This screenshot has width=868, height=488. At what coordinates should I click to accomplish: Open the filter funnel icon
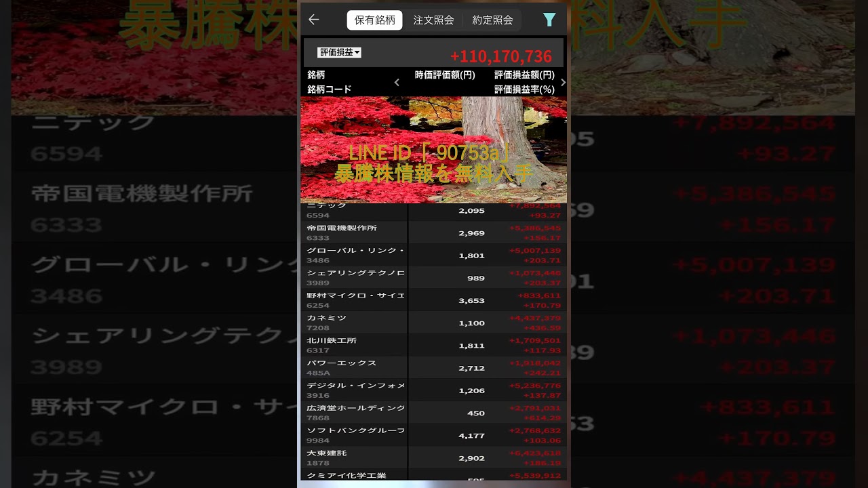pos(549,20)
